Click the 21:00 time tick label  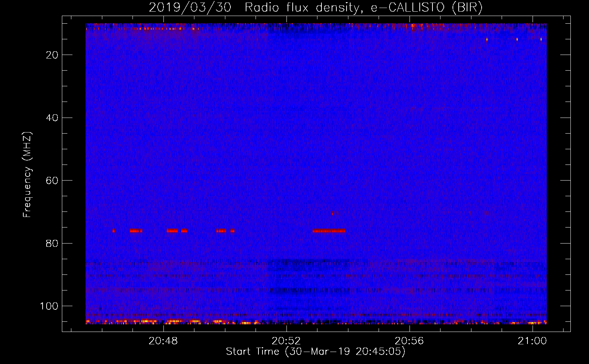pos(533,341)
